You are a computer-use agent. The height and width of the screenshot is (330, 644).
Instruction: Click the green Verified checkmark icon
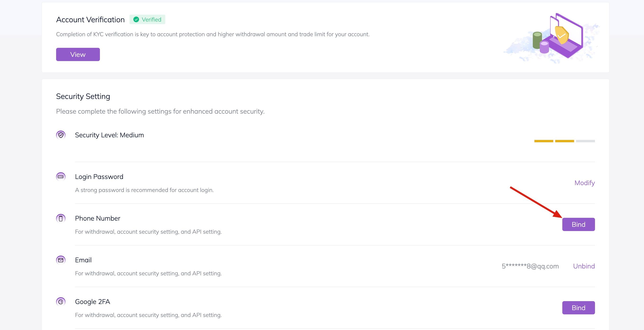[136, 19]
